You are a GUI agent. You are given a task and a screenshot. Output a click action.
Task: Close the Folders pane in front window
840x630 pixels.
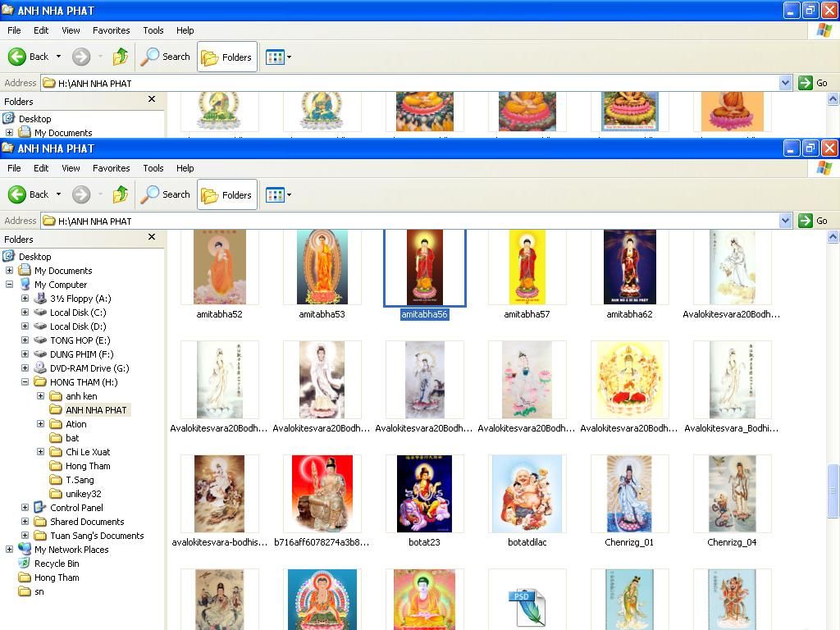point(152,237)
